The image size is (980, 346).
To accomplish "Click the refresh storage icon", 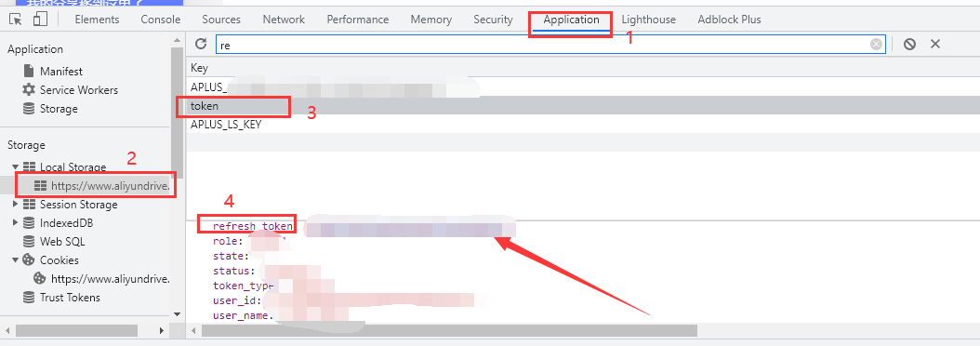I will [201, 44].
